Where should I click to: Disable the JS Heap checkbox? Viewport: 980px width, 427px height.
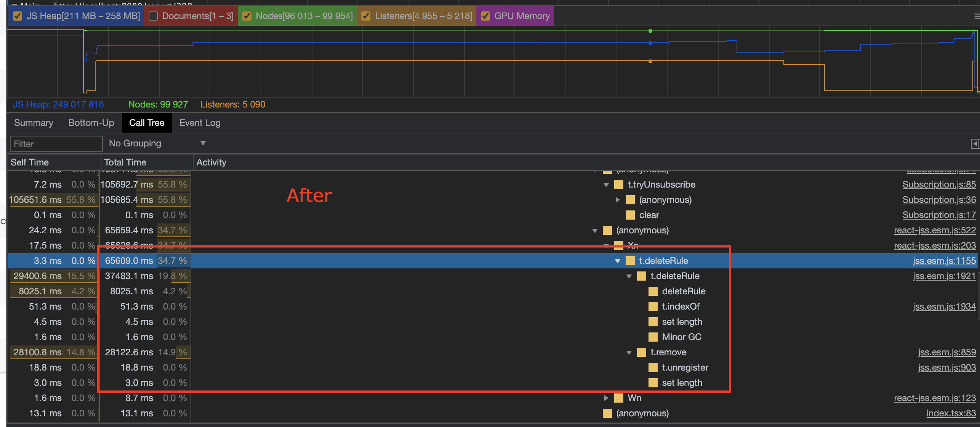(x=18, y=16)
